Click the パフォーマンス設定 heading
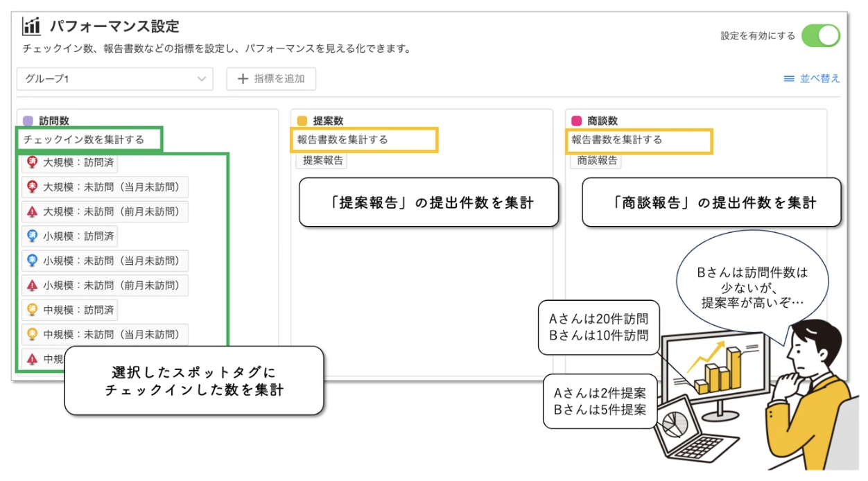 [x=114, y=26]
